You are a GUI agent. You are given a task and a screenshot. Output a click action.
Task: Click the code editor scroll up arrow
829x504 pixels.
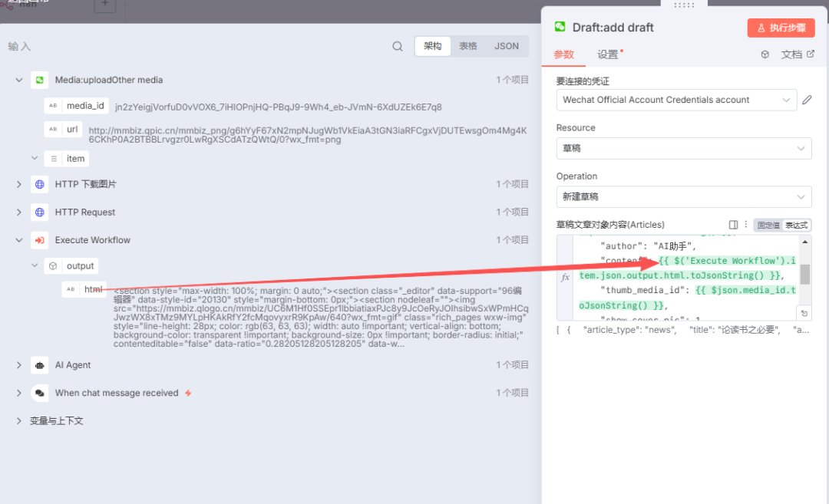(x=804, y=242)
